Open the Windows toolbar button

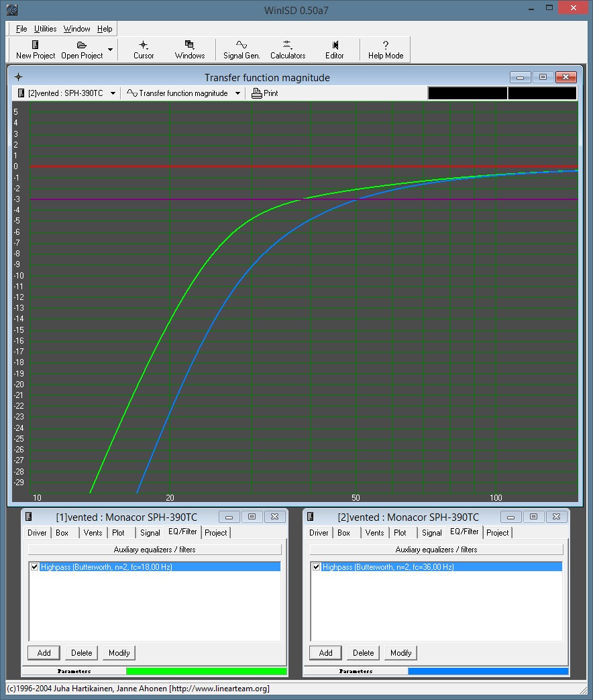(190, 45)
